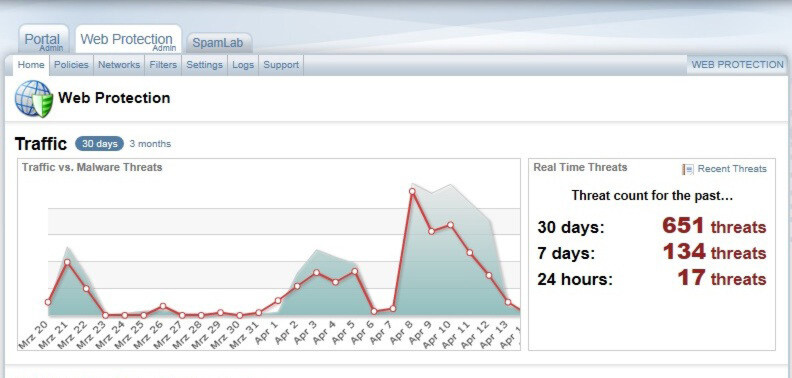Image resolution: width=792 pixels, height=378 pixels.
Task: Select the Web Protection Admin tab
Action: (128, 40)
